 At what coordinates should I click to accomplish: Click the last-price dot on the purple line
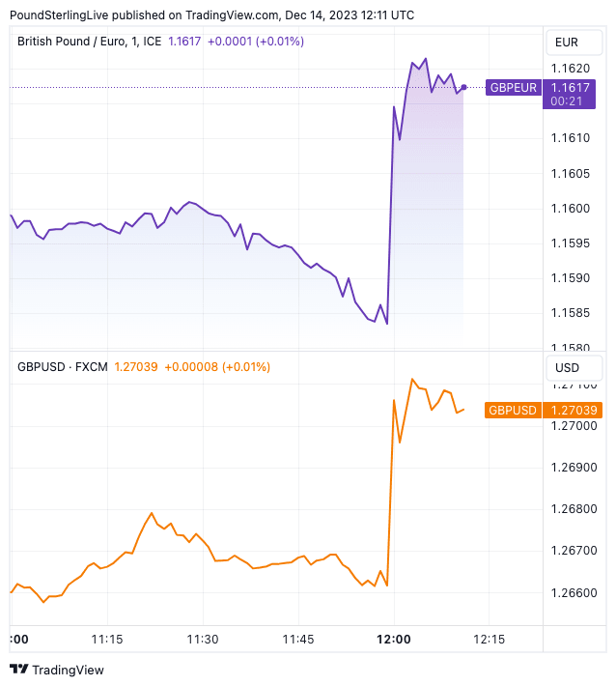(x=464, y=88)
